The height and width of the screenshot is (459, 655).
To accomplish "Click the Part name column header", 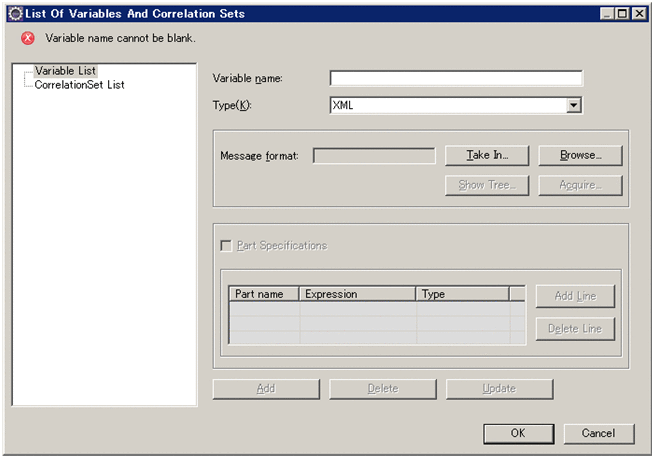I will 264,294.
